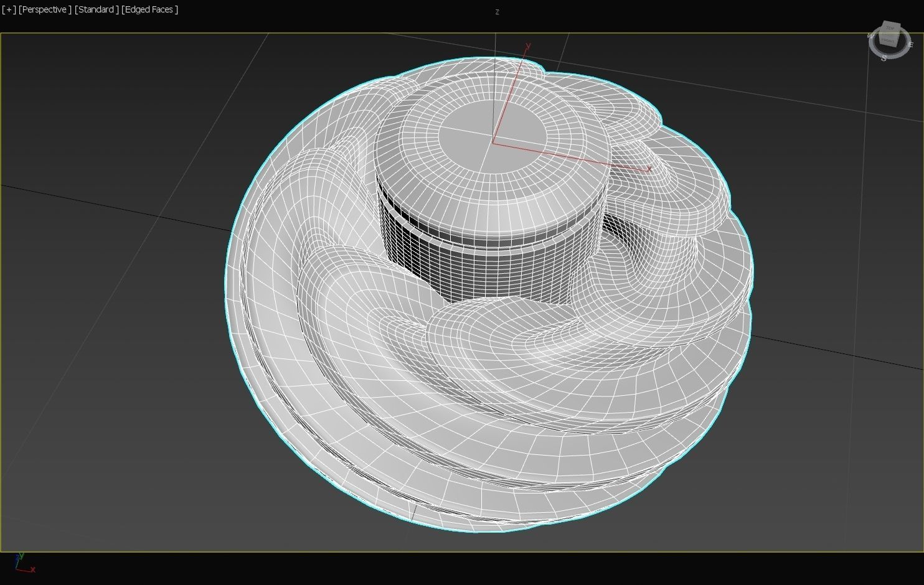Click the TOP face of the ViewCube
This screenshot has width=924, height=585.
point(890,27)
